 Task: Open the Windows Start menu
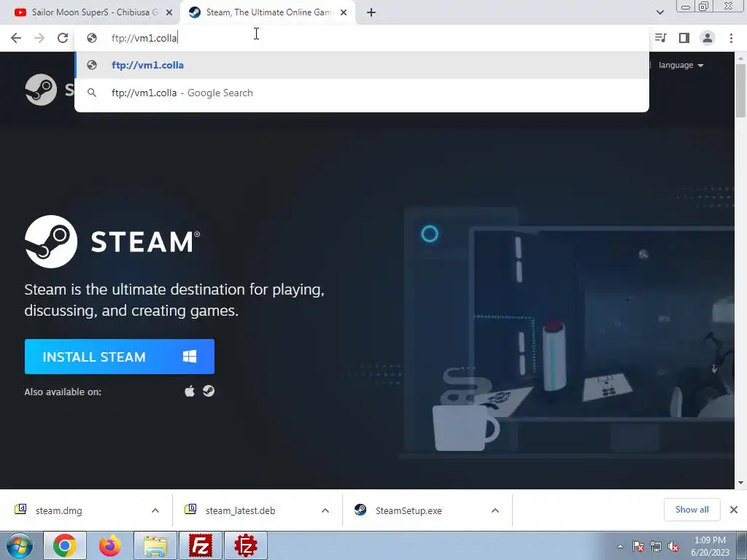click(19, 545)
